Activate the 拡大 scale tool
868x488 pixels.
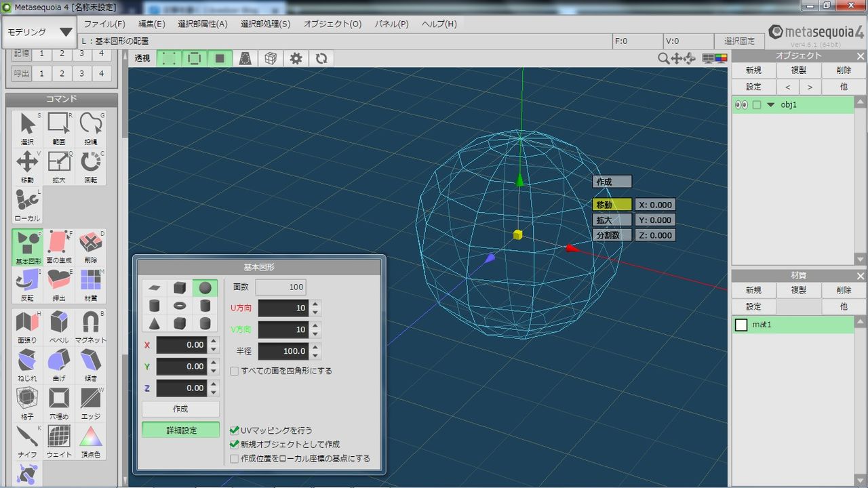[59, 167]
